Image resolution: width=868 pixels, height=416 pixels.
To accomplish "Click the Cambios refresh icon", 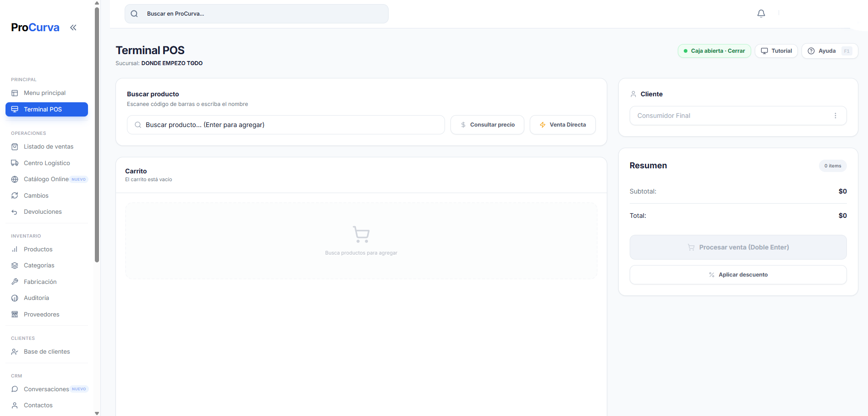I will coord(15,195).
